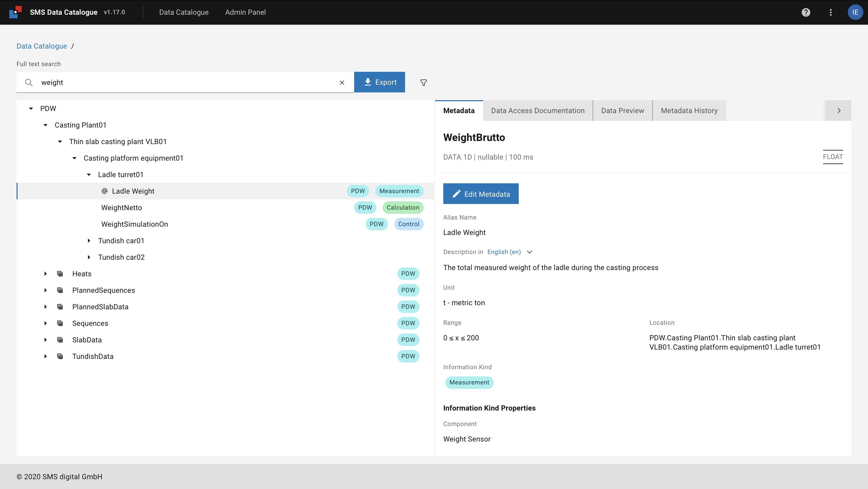The image size is (868, 489).
Task: Collapse the PDW root node
Action: 31,109
